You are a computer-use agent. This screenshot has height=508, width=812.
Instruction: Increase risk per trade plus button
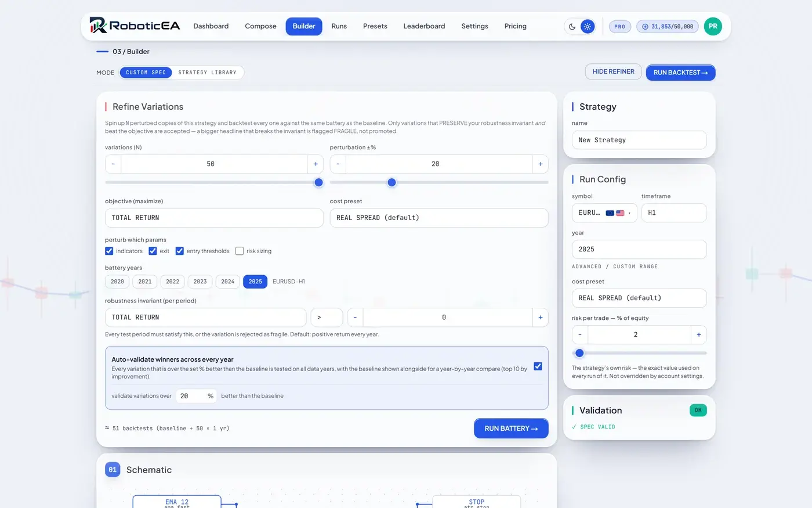pos(699,335)
